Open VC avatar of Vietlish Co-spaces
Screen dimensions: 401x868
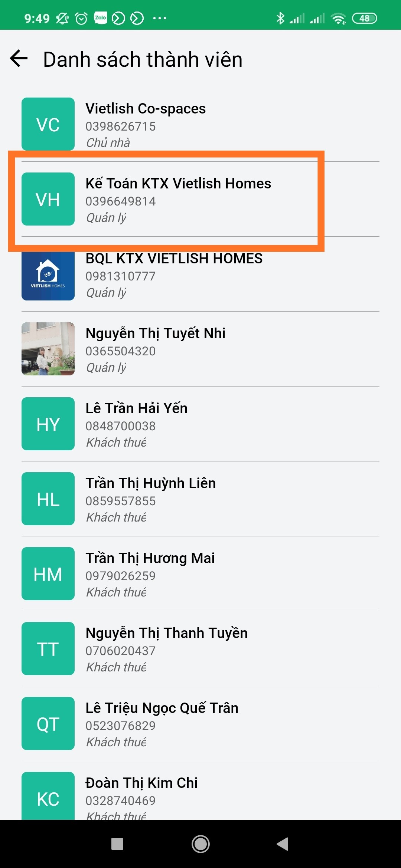(x=48, y=124)
